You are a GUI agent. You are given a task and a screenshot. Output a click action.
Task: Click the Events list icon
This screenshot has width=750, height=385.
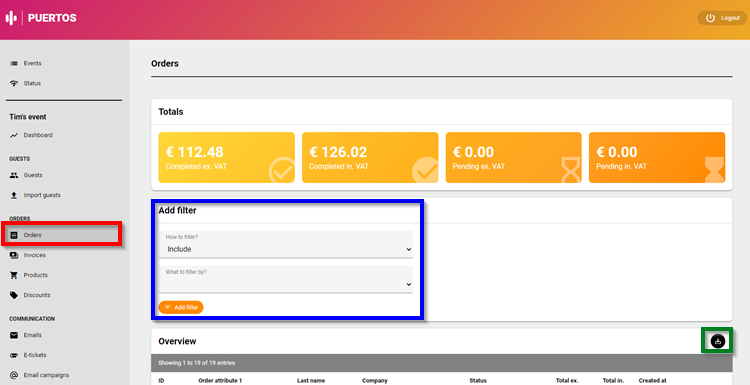pyautogui.click(x=14, y=63)
